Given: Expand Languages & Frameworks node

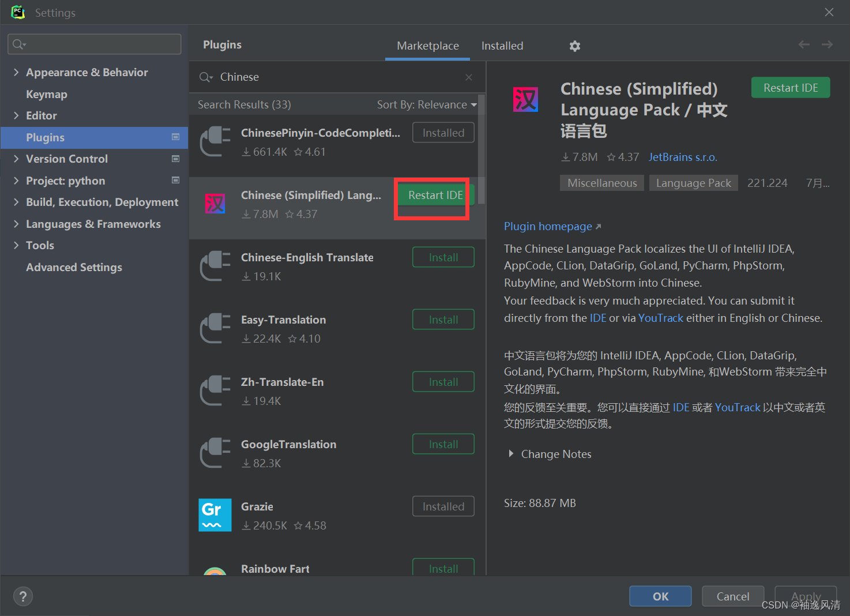Looking at the screenshot, I should (x=16, y=224).
